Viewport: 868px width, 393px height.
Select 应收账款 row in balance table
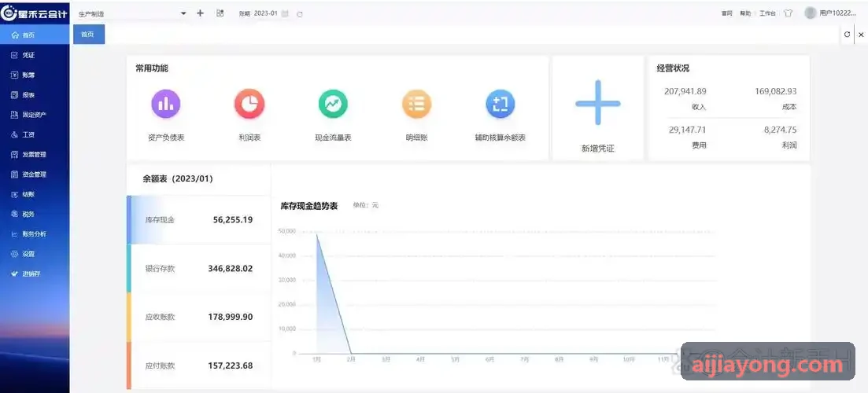pos(199,318)
